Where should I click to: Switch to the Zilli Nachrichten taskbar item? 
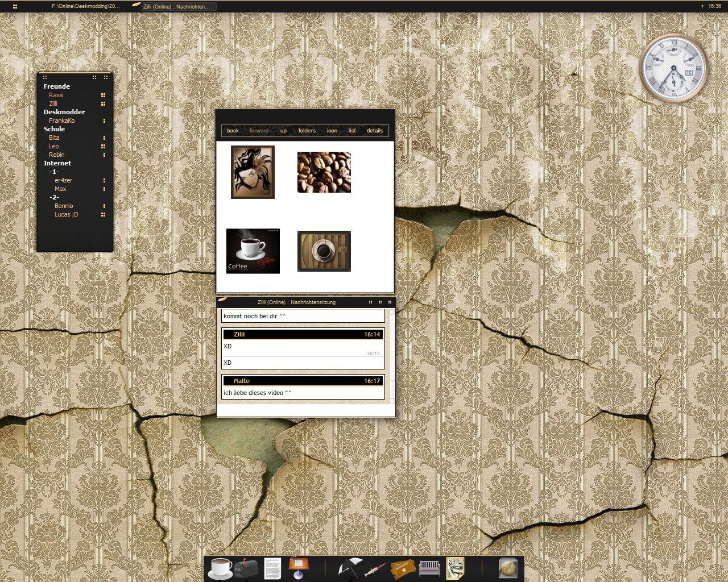coord(176,6)
